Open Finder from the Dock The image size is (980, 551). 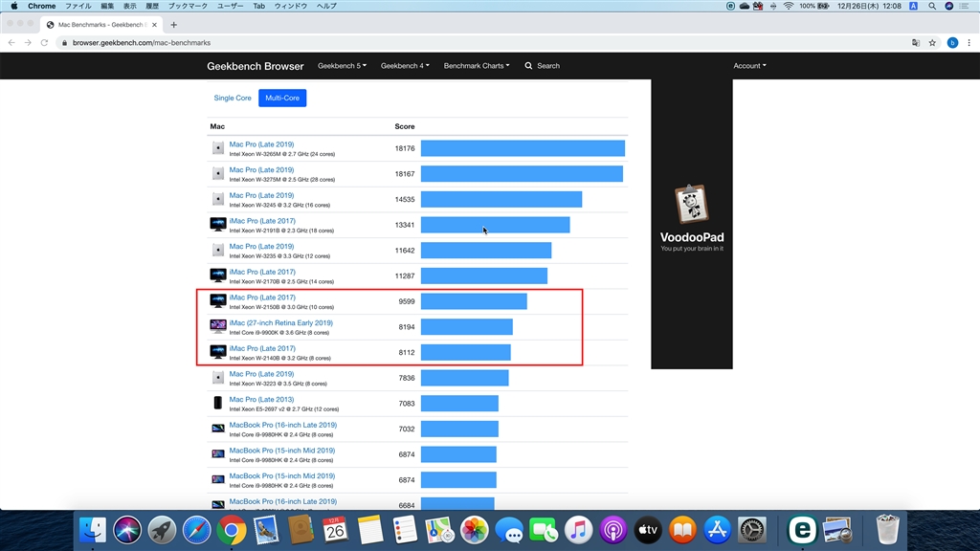93,530
